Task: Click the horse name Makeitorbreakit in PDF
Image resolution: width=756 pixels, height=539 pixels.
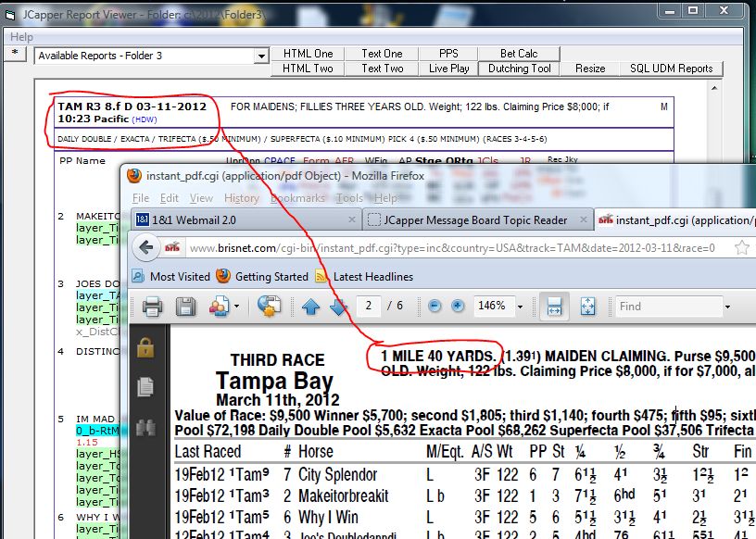Action: (344, 495)
